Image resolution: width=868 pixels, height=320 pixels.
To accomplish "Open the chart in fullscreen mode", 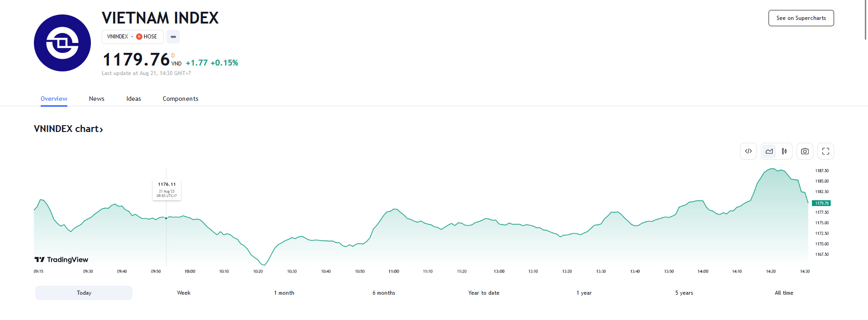I will [826, 151].
